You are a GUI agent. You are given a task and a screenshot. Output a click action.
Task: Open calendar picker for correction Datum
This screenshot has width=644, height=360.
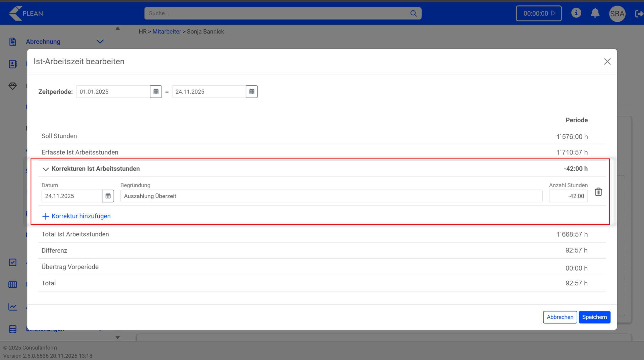[108, 196]
